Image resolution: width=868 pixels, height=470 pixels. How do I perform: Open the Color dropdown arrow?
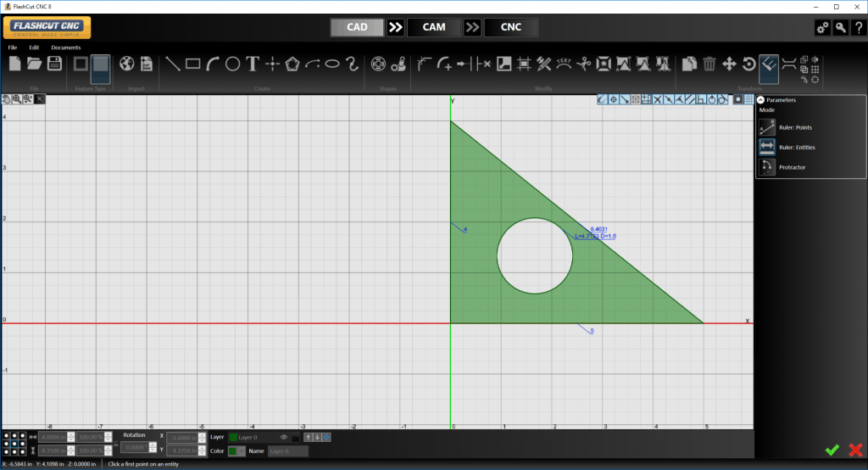coord(242,451)
